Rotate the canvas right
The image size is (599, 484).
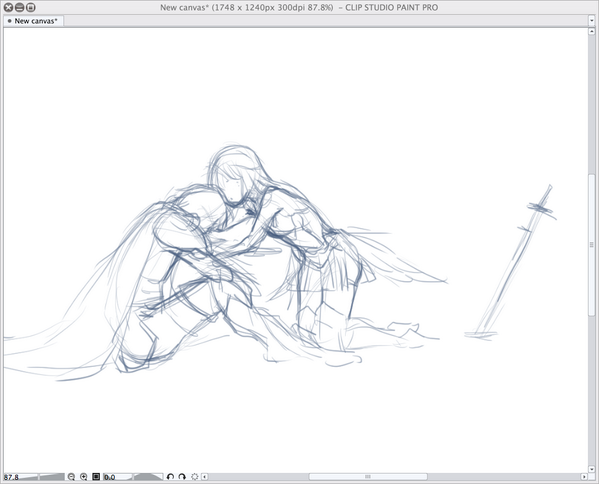click(x=182, y=477)
